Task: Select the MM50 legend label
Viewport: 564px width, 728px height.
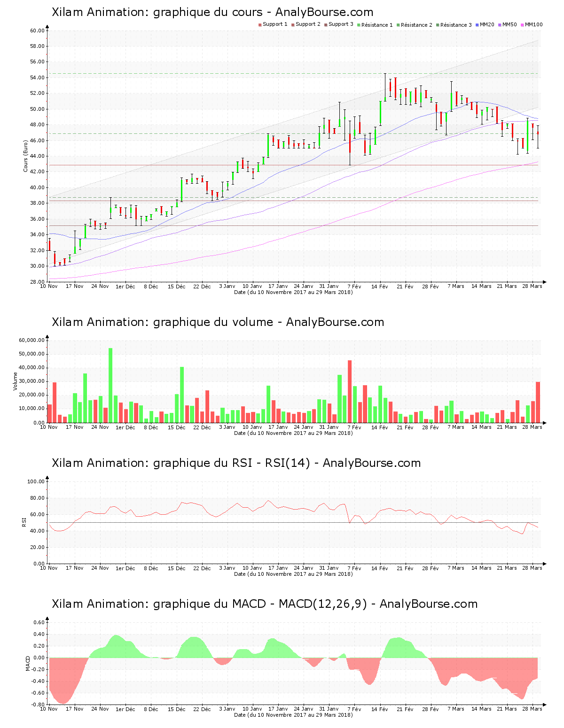Action: click(x=509, y=24)
